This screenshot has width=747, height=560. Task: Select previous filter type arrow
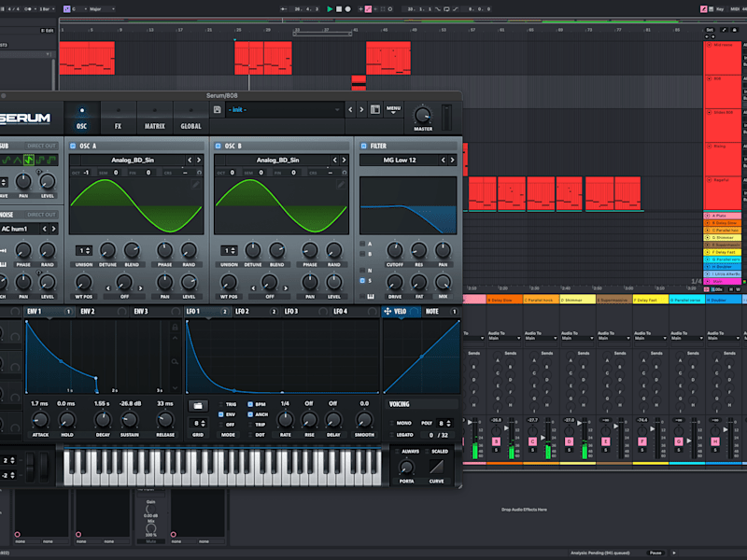(x=443, y=160)
